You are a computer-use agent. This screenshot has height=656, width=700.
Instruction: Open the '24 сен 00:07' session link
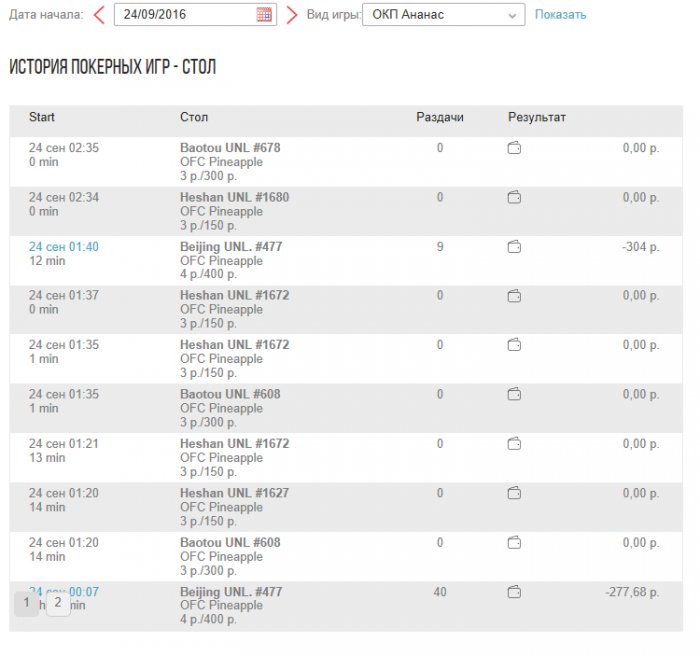tap(75, 591)
